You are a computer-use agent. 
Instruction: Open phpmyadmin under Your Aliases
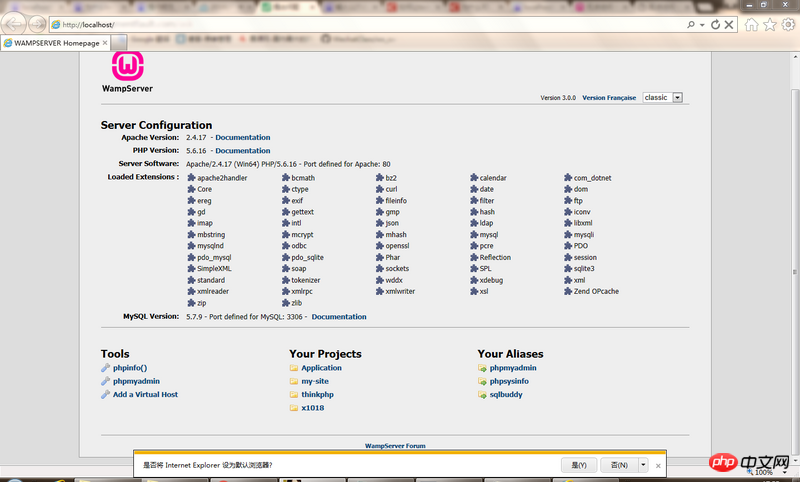(513, 368)
